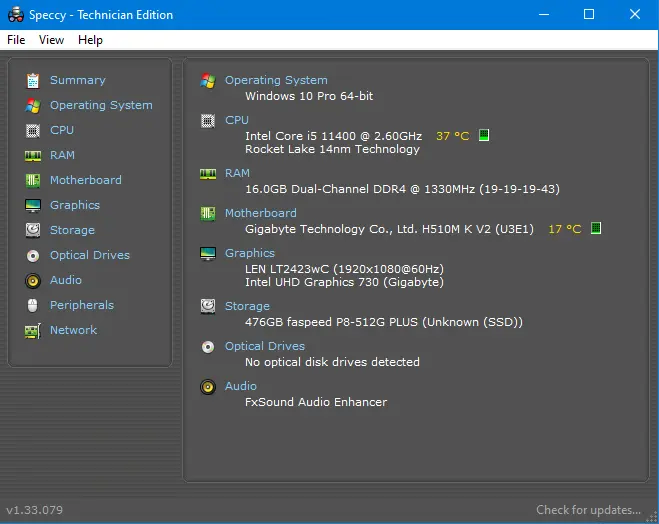659x524 pixels.
Task: Open the Optical Drives heading link in summary
Action: click(x=265, y=346)
